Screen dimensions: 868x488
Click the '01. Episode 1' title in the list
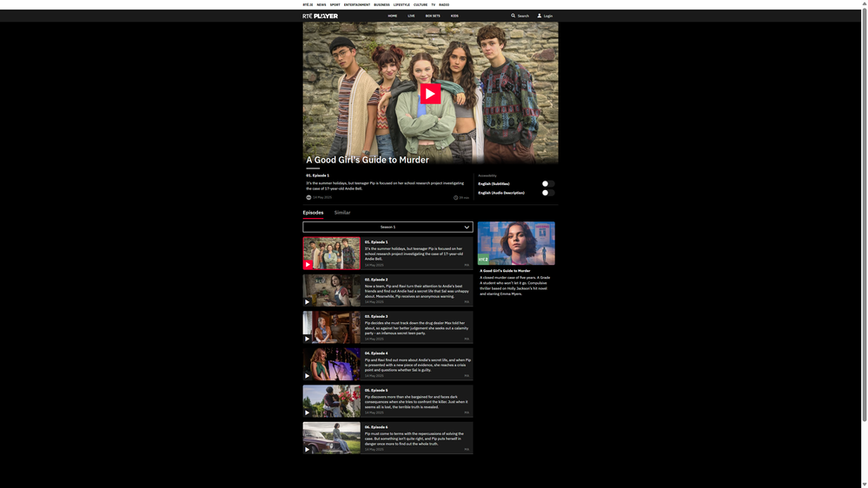pos(376,242)
